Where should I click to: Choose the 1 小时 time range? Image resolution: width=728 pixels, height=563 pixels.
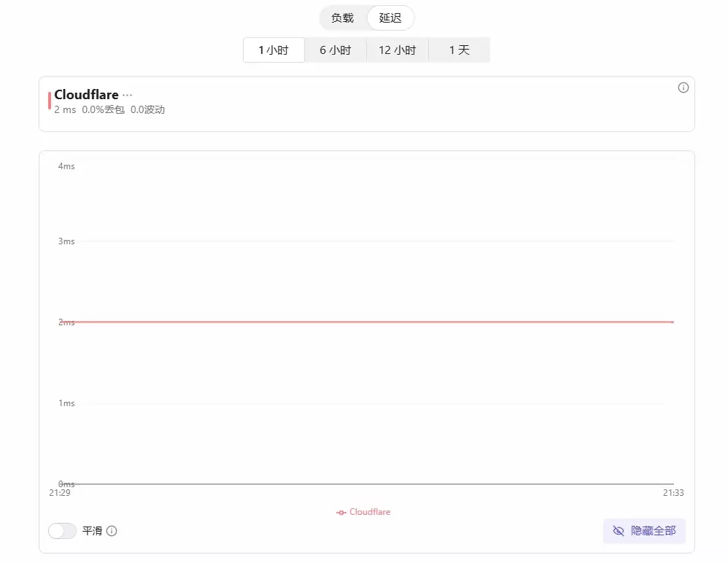click(274, 50)
